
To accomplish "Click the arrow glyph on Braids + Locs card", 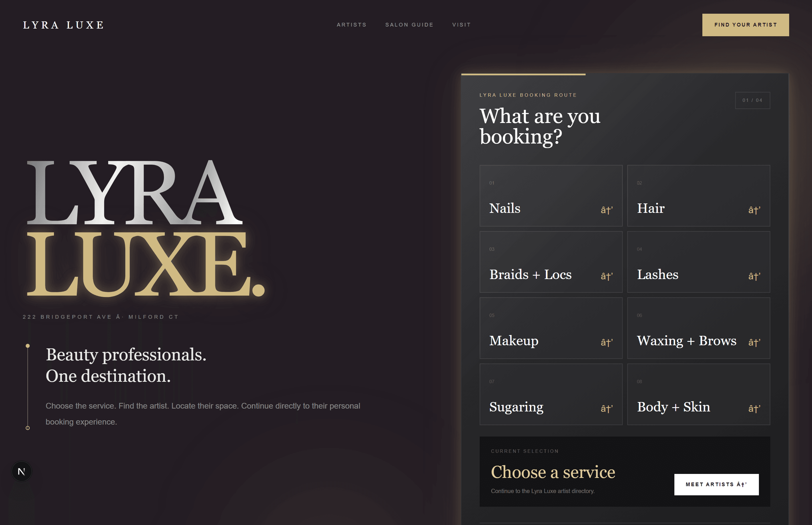I will pyautogui.click(x=607, y=276).
